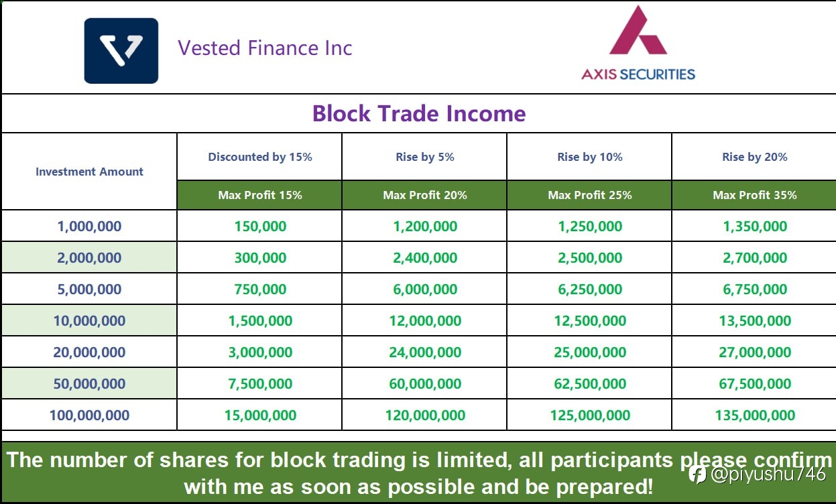Click the Rise by 5% column header

coord(425,157)
